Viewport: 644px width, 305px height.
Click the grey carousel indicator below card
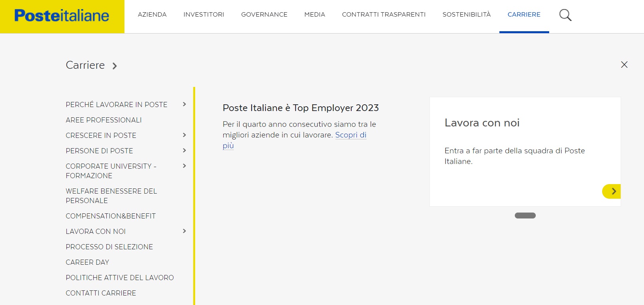(525, 215)
